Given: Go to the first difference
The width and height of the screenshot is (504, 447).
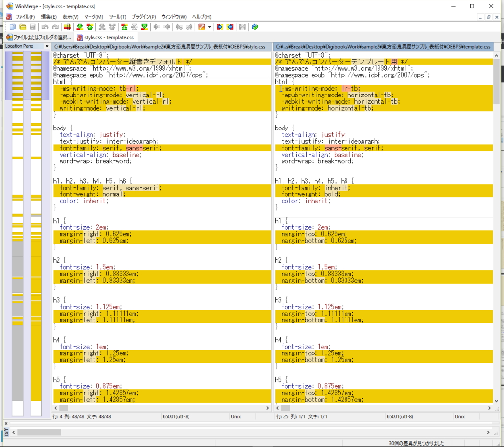Looking at the screenshot, I should (x=125, y=27).
